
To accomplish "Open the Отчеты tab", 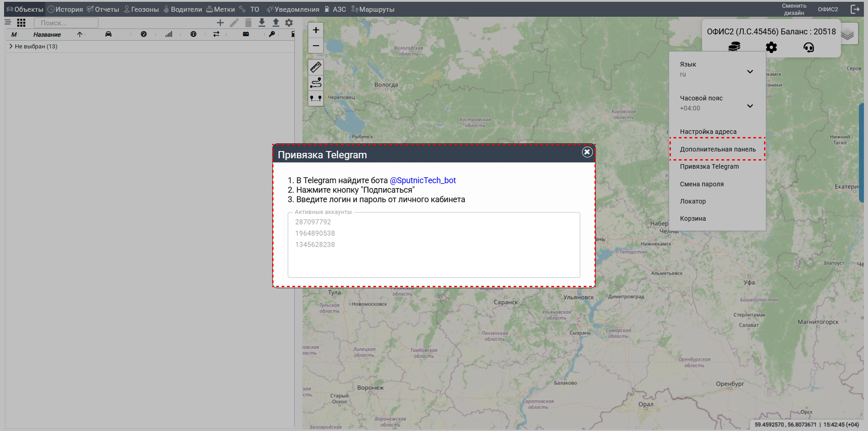I will pos(103,9).
